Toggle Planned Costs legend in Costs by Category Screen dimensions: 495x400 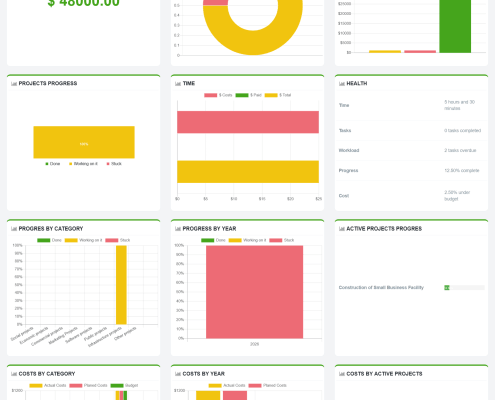(x=88, y=385)
